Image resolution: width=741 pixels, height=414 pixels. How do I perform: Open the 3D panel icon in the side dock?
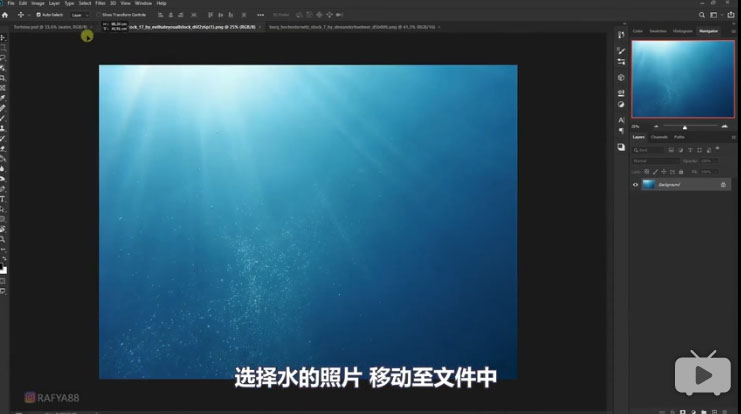[x=621, y=77]
